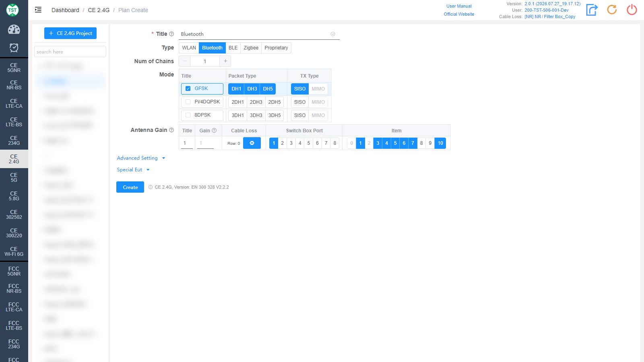Select BLE type tab
Image resolution: width=644 pixels, height=362 pixels.
tap(233, 48)
